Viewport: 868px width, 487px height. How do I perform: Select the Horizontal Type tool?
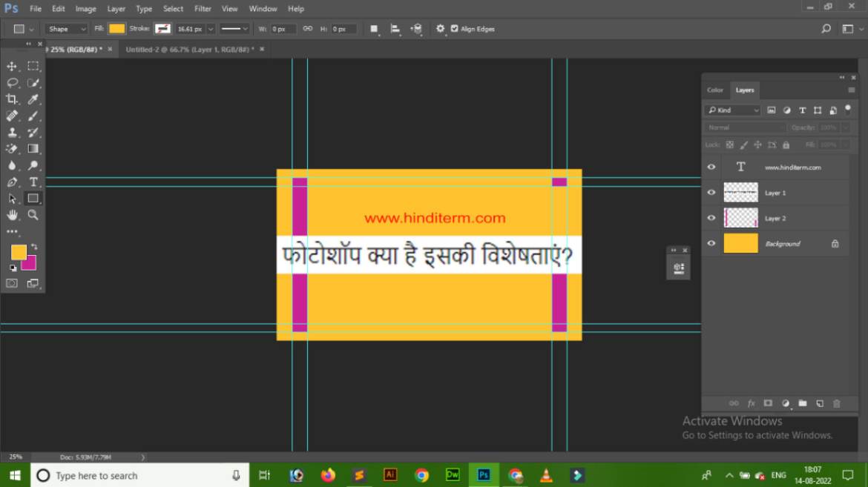33,182
